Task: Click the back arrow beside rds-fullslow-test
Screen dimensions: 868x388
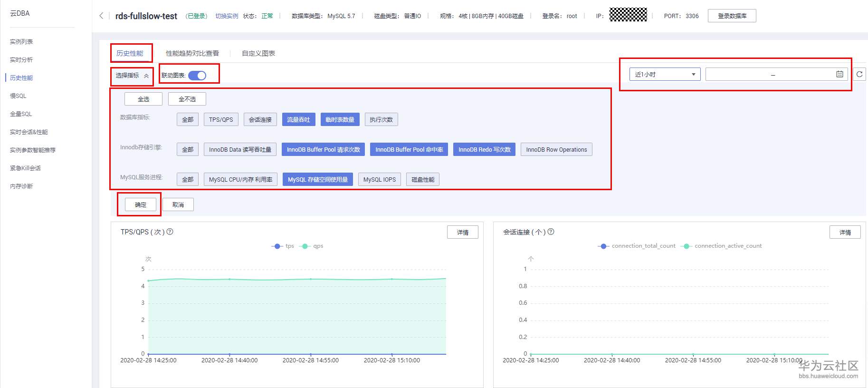Action: pyautogui.click(x=101, y=16)
